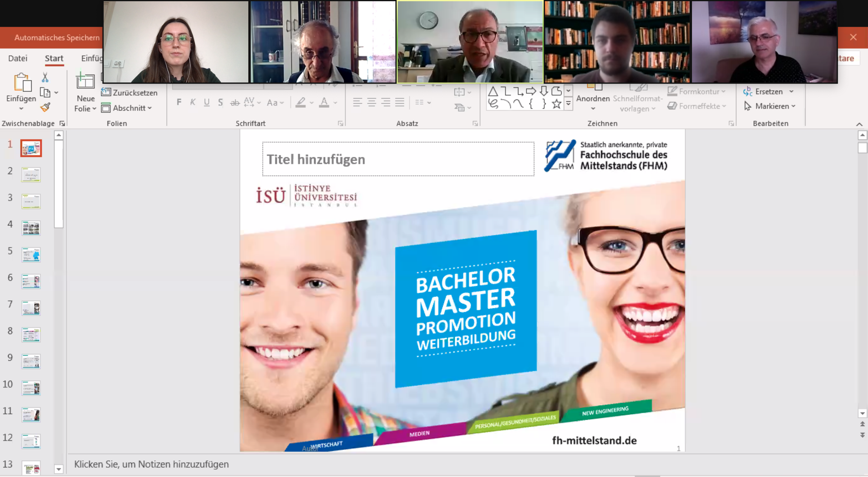This screenshot has width=868, height=477.
Task: Expand the Markieren dropdown
Action: point(793,106)
